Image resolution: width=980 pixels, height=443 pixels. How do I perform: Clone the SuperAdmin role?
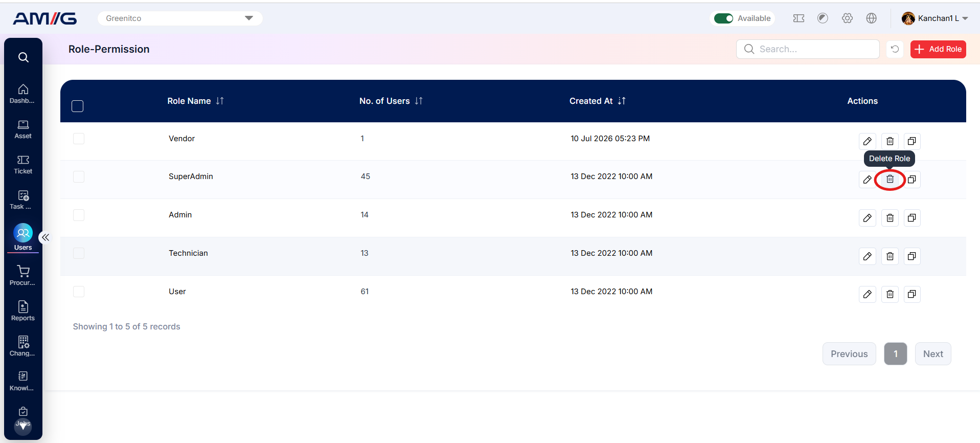click(x=912, y=180)
